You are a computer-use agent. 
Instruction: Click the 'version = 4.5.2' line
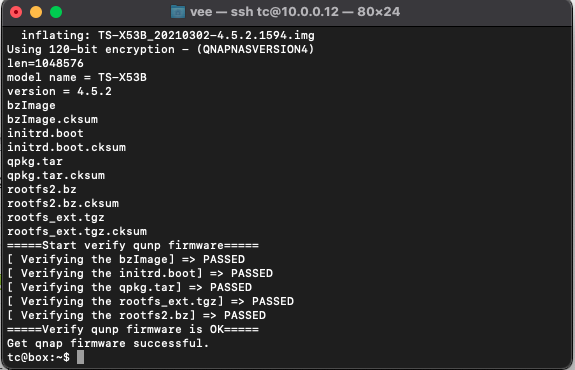click(x=59, y=91)
